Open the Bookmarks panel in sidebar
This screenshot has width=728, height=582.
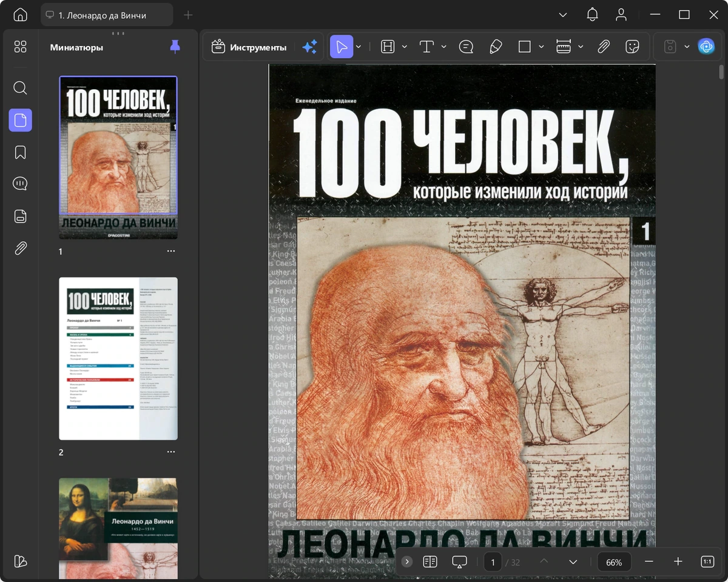click(20, 152)
